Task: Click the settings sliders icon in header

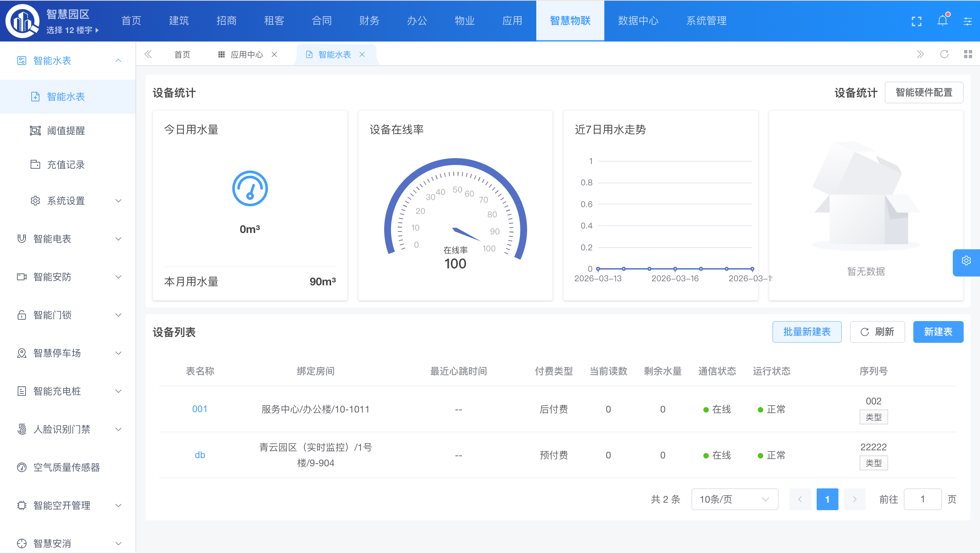Action: 967,21
